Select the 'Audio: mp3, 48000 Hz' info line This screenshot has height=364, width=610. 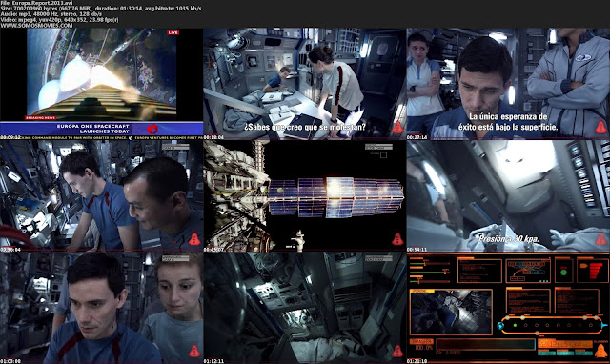click(x=51, y=14)
